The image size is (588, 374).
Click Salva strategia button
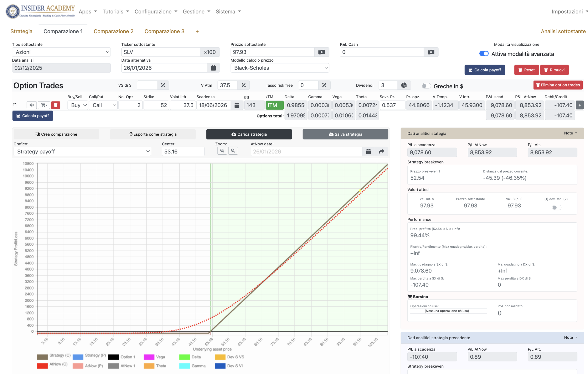[345, 134]
